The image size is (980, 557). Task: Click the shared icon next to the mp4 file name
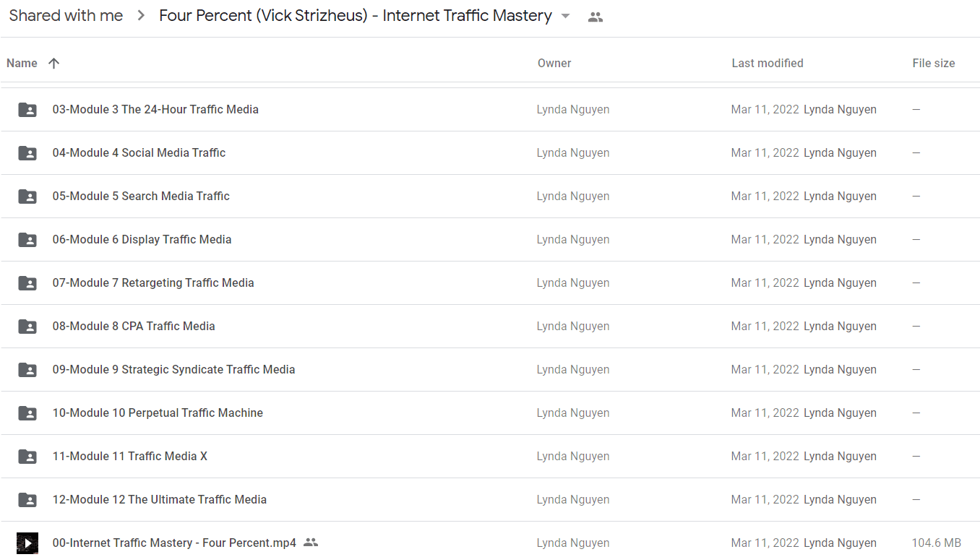(311, 543)
